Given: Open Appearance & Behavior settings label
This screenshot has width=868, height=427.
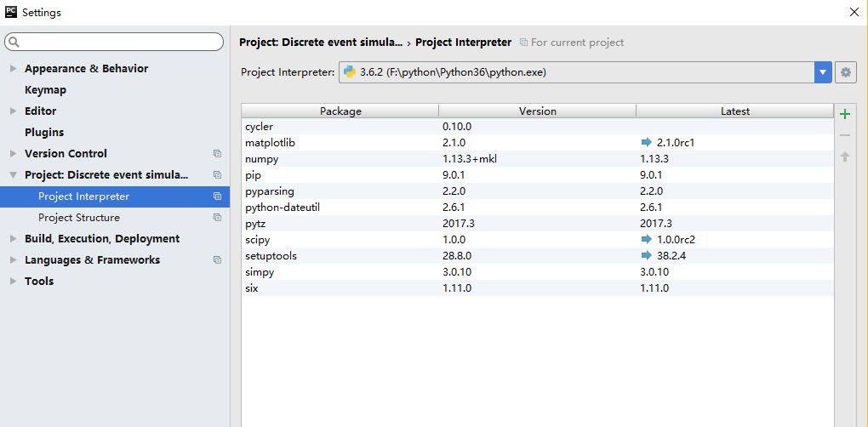Looking at the screenshot, I should pyautogui.click(x=86, y=69).
